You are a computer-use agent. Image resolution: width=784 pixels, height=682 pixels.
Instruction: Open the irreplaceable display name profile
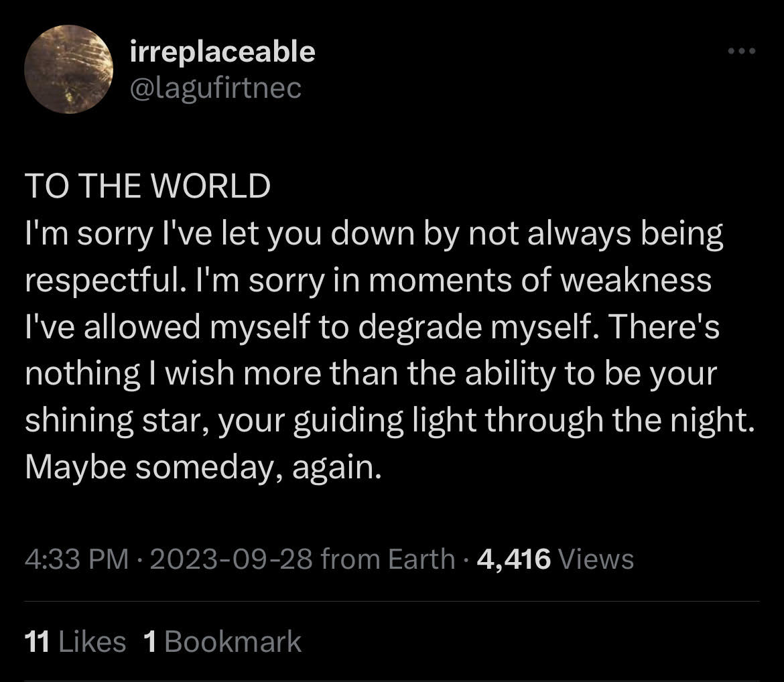[x=222, y=52]
